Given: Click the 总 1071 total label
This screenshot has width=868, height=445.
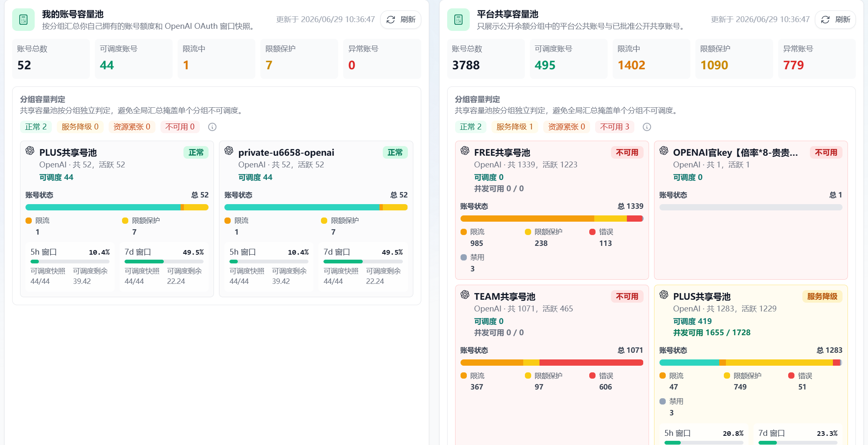Looking at the screenshot, I should 631,350.
